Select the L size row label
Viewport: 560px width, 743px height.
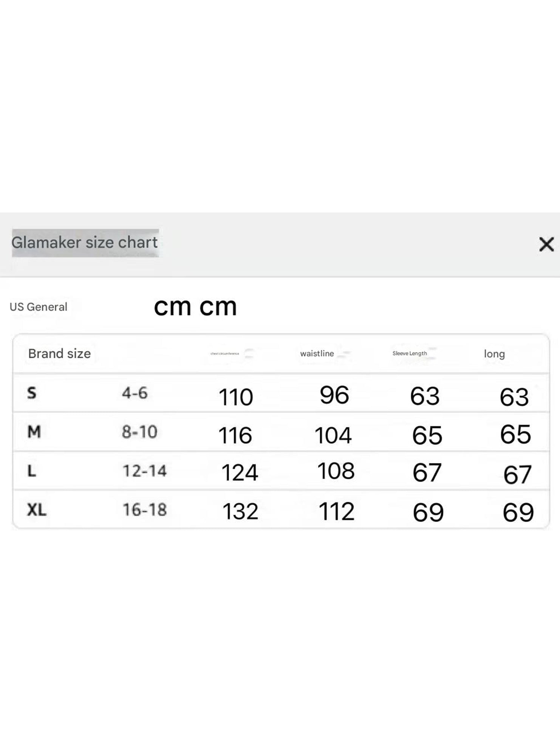[x=32, y=471]
